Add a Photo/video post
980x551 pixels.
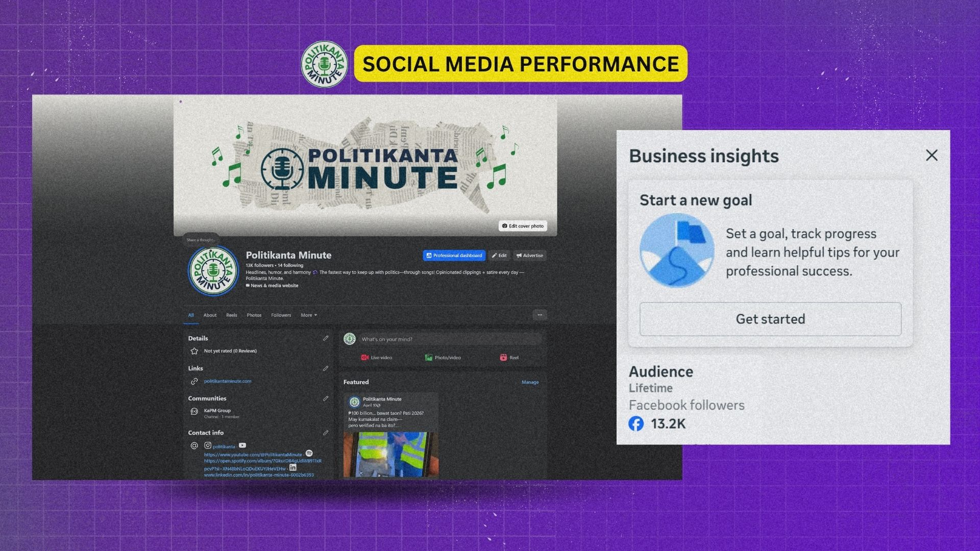443,358
